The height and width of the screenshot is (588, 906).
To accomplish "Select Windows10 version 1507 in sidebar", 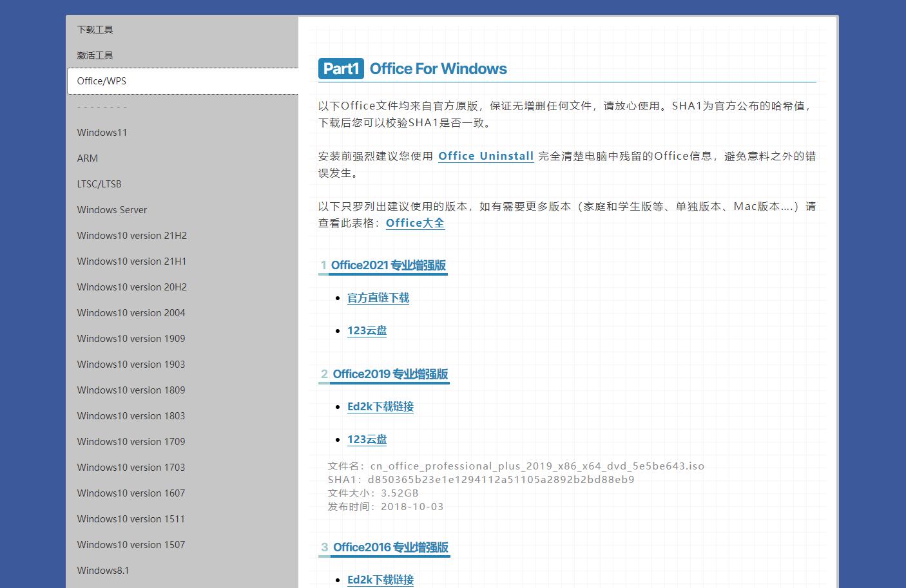I will click(x=131, y=544).
